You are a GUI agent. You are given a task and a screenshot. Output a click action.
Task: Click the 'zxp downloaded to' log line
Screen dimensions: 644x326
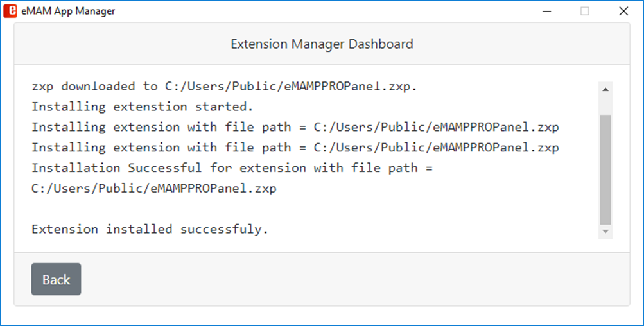click(x=224, y=86)
